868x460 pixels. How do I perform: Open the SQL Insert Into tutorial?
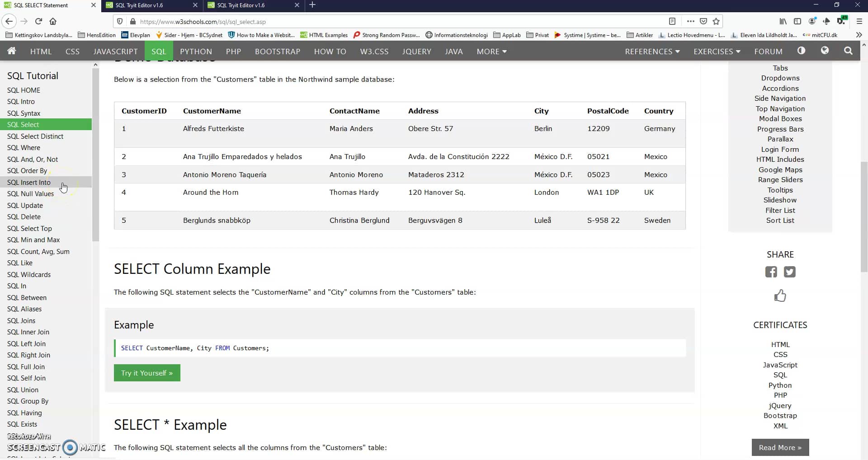[29, 182]
